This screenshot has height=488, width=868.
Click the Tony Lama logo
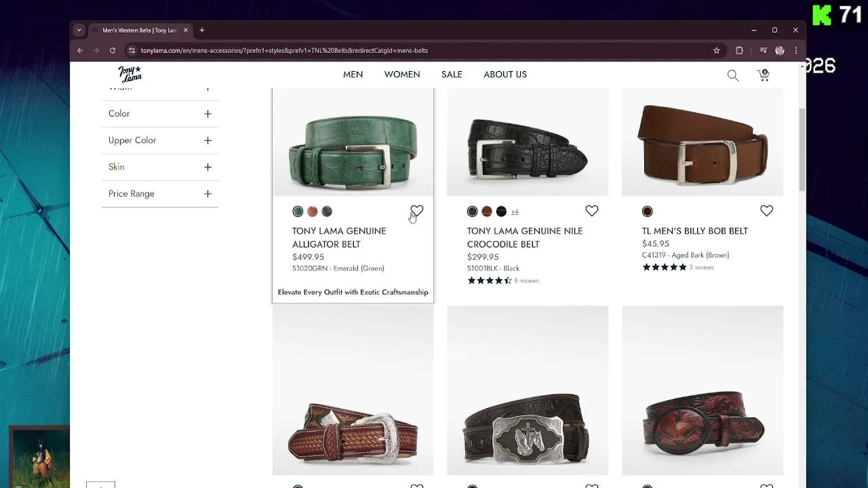click(130, 74)
